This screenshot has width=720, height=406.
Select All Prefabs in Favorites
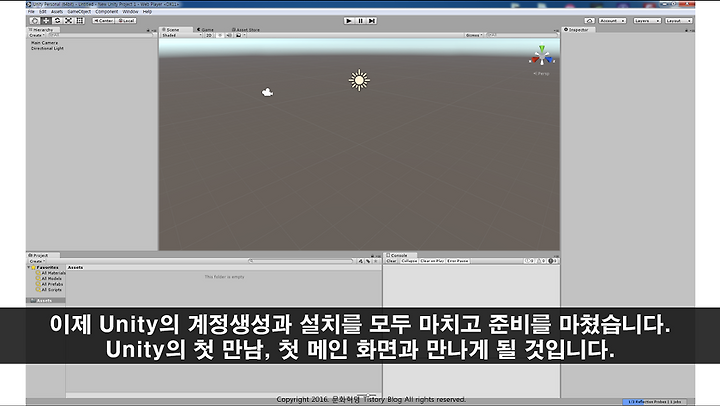(49, 284)
